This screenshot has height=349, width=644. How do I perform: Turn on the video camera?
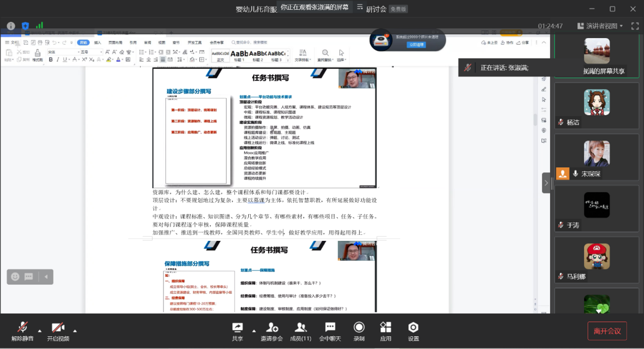click(x=58, y=331)
